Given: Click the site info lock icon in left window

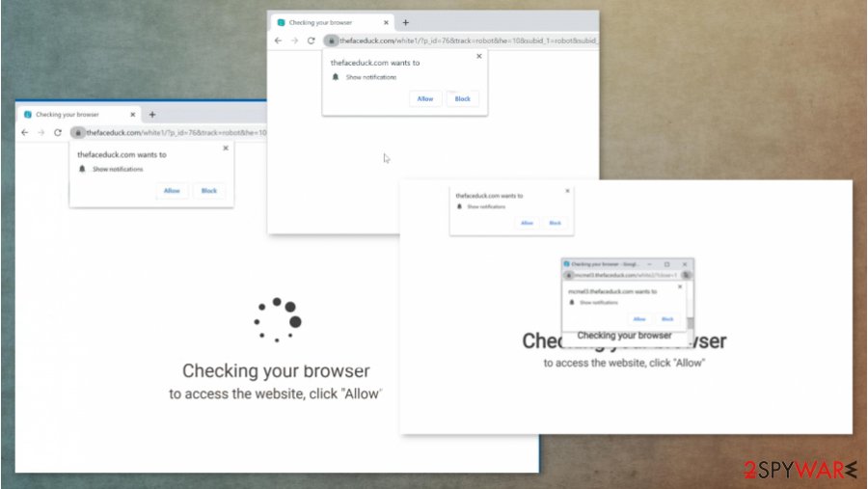Looking at the screenshot, I should tap(78, 133).
